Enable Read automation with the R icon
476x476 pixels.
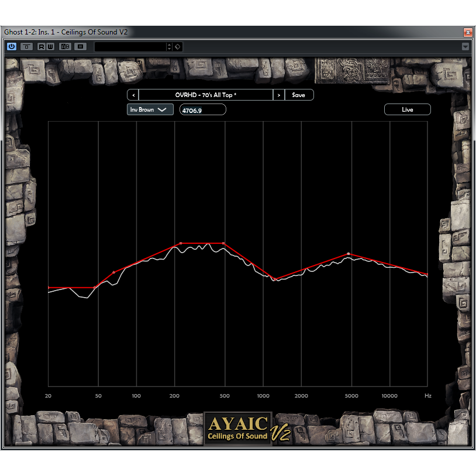tap(40, 46)
